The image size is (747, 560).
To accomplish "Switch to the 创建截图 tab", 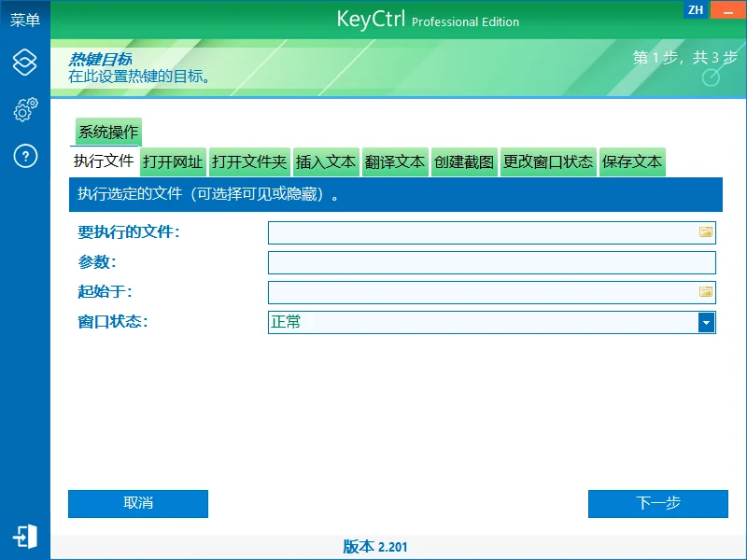I will click(x=464, y=161).
